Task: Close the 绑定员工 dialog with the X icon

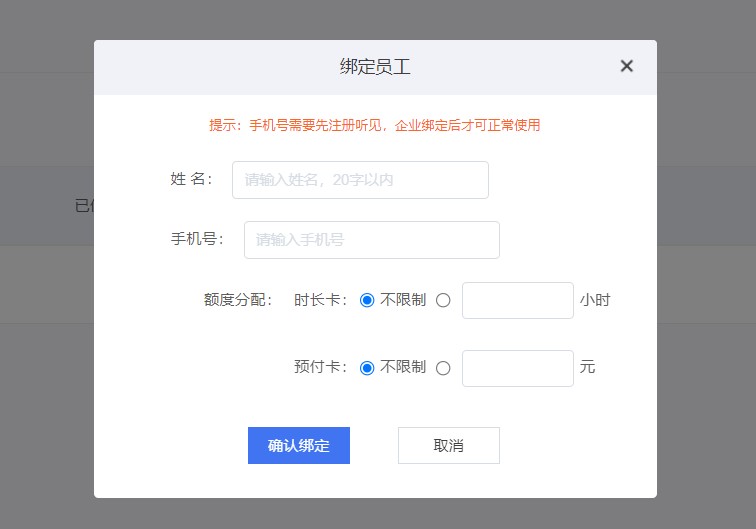Action: pyautogui.click(x=626, y=66)
